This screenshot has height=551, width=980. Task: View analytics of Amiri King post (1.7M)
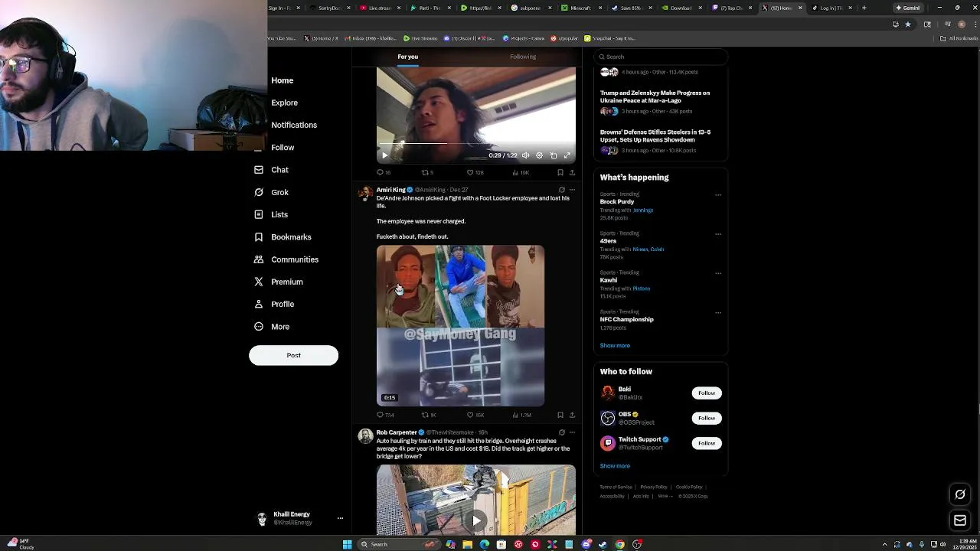(x=521, y=415)
